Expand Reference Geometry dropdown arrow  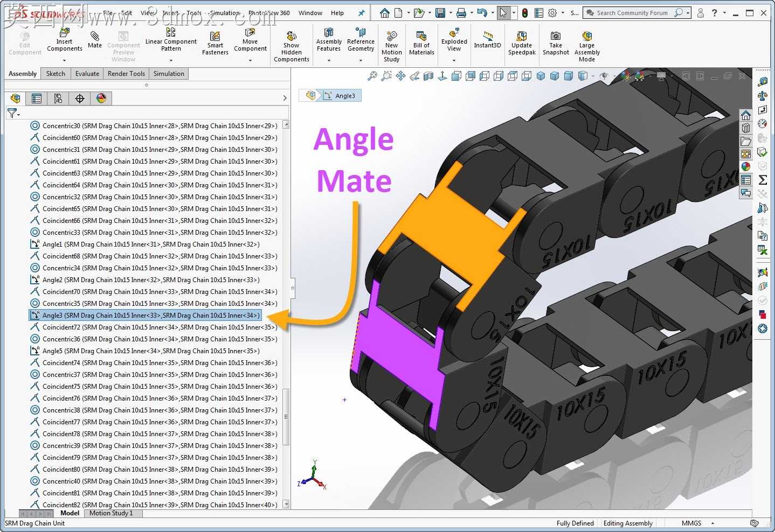click(x=361, y=60)
